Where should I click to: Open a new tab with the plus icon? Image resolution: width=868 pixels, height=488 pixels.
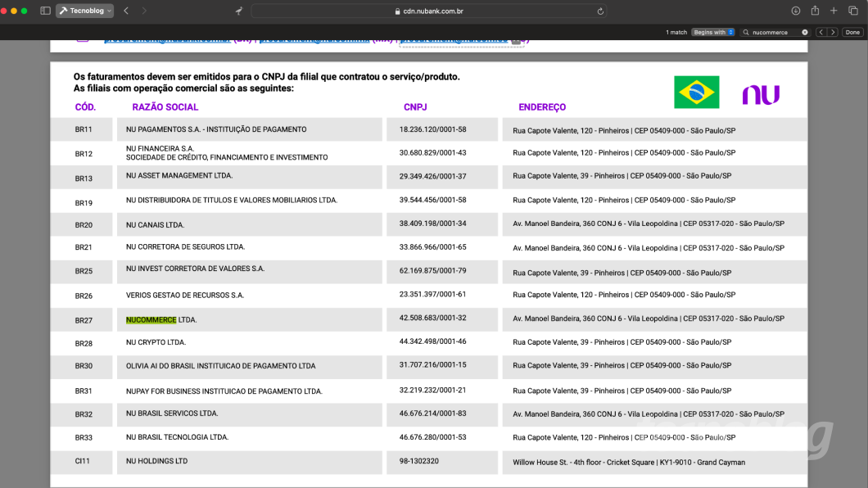coord(834,11)
